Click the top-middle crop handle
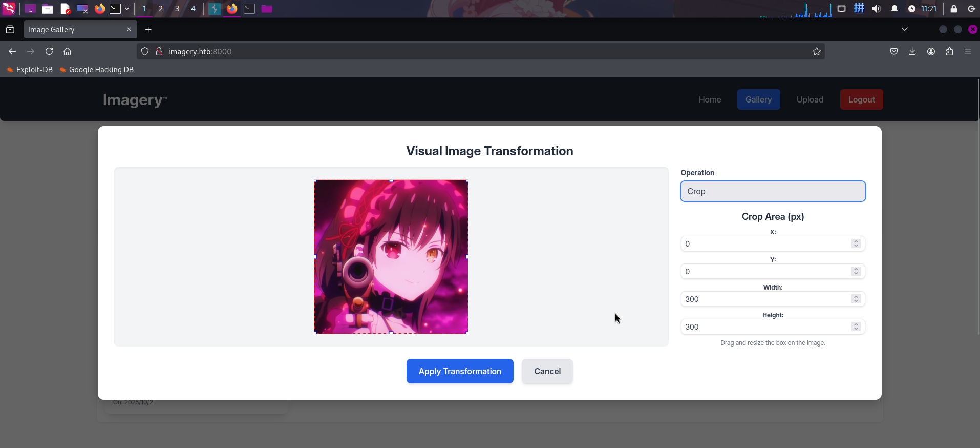 (391, 180)
